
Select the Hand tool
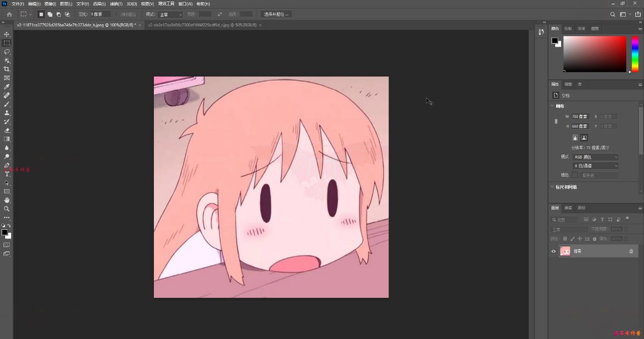pos(7,200)
